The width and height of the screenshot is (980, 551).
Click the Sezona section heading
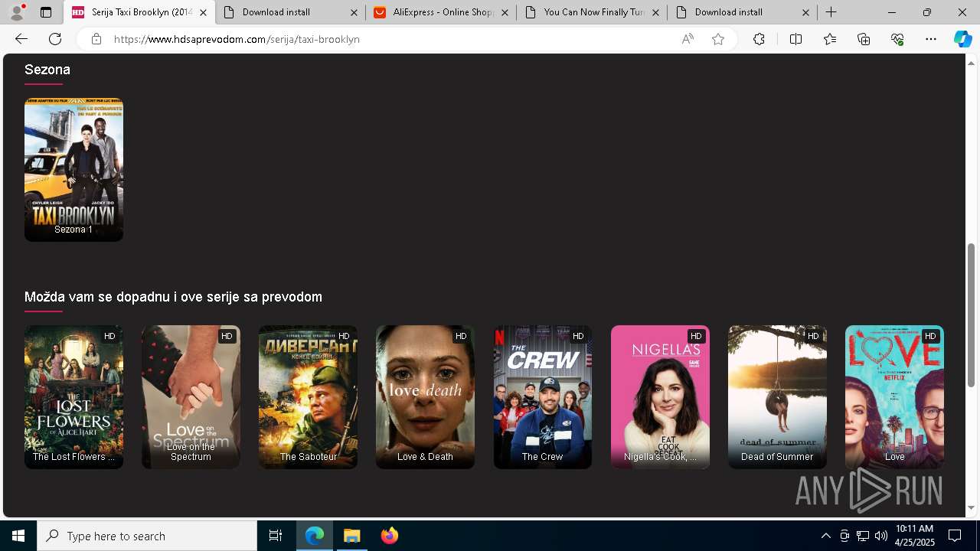coord(47,69)
